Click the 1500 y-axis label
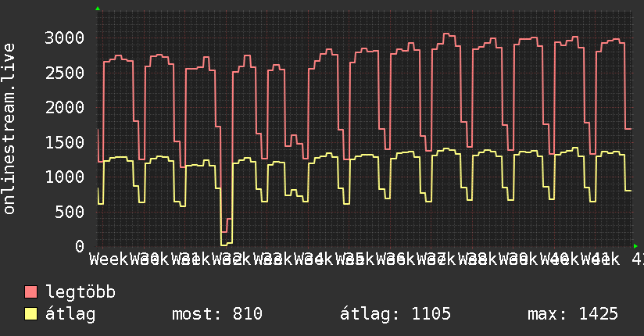 tap(65, 142)
